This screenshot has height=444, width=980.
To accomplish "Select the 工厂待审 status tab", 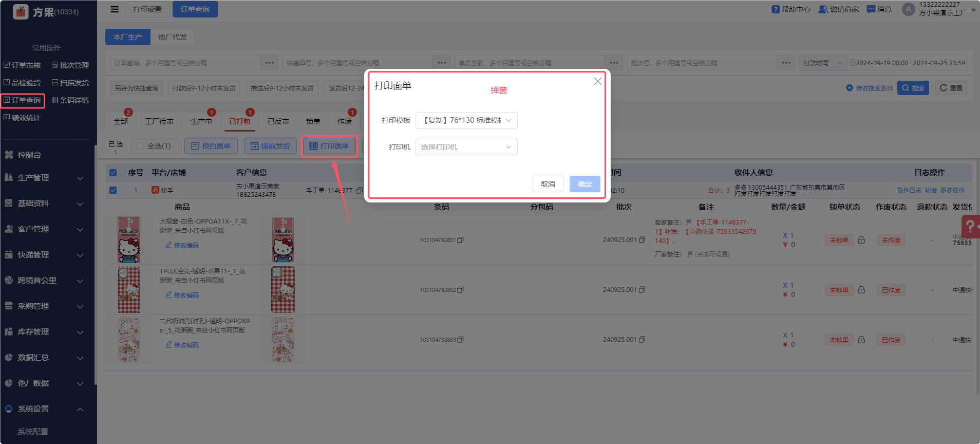I will pos(159,121).
